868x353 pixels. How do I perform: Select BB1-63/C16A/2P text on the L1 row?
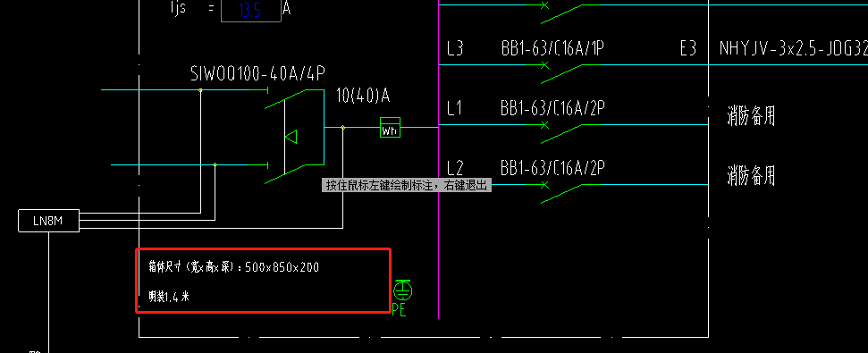coord(552,108)
